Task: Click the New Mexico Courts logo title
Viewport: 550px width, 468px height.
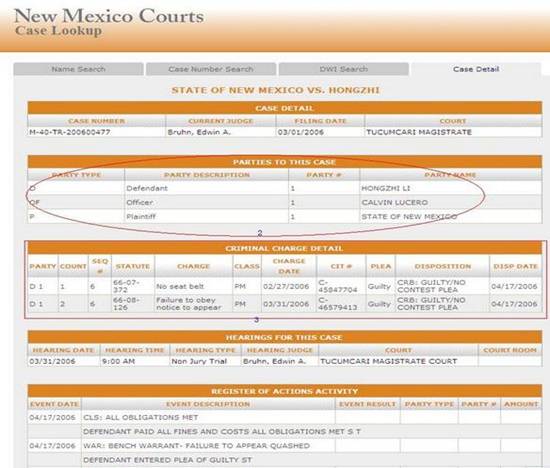Action: pos(109,16)
